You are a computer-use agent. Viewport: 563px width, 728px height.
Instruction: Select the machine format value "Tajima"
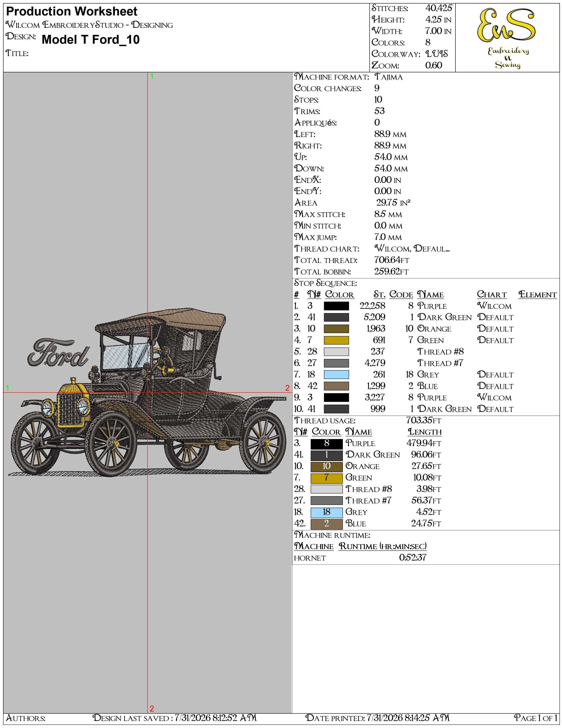pyautogui.click(x=389, y=77)
